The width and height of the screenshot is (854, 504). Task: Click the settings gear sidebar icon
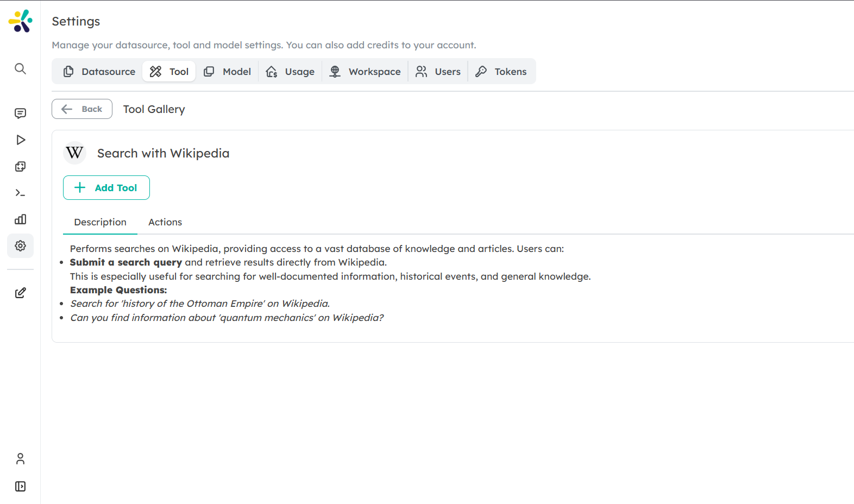click(20, 246)
